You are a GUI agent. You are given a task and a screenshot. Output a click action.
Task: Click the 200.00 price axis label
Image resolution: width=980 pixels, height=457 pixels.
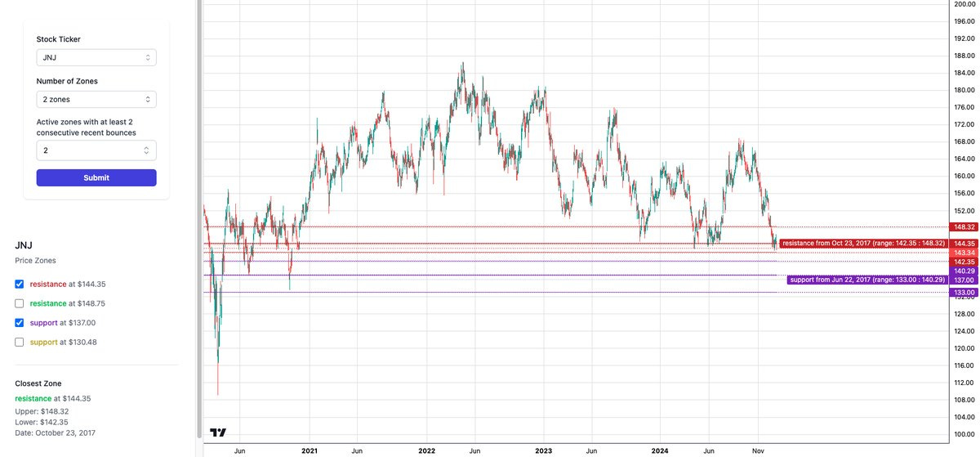(964, 4)
